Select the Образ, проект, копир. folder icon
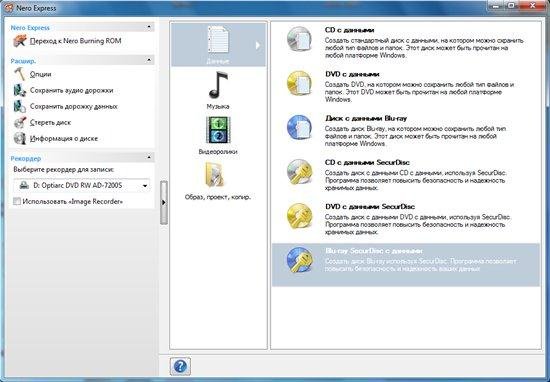The image size is (550, 382). (215, 174)
